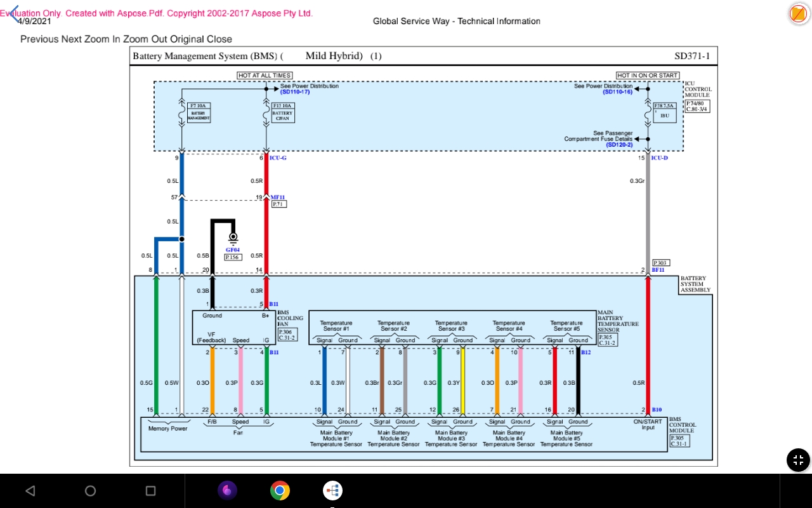Tap the Android back triangle button
This screenshot has height=508, width=812.
pos(30,491)
